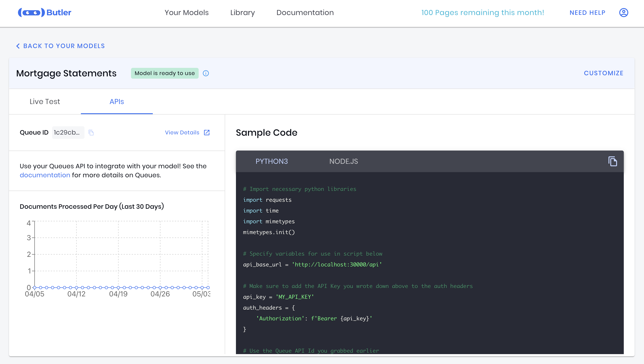Expand Documentation navigation menu

[x=305, y=12]
